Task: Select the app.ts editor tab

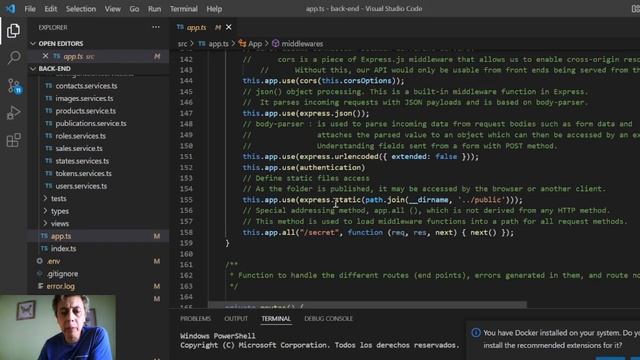Action: coord(197,27)
